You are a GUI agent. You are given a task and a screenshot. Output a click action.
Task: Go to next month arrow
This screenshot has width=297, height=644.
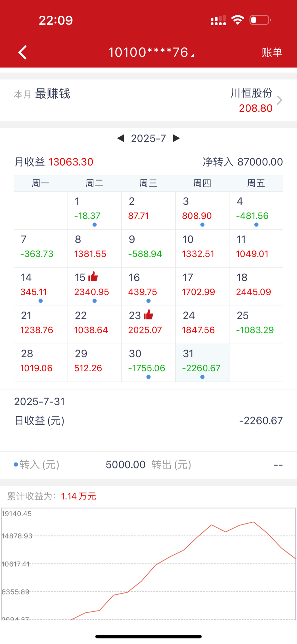click(x=176, y=138)
